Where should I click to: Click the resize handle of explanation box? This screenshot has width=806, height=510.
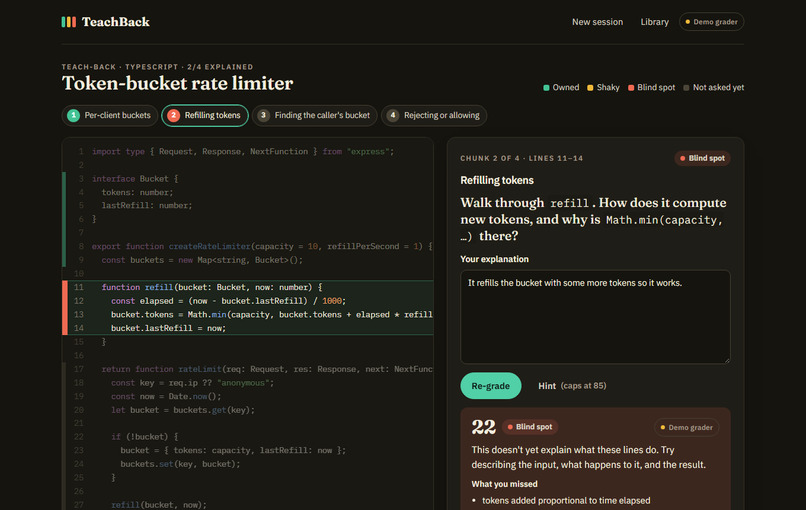tap(727, 360)
